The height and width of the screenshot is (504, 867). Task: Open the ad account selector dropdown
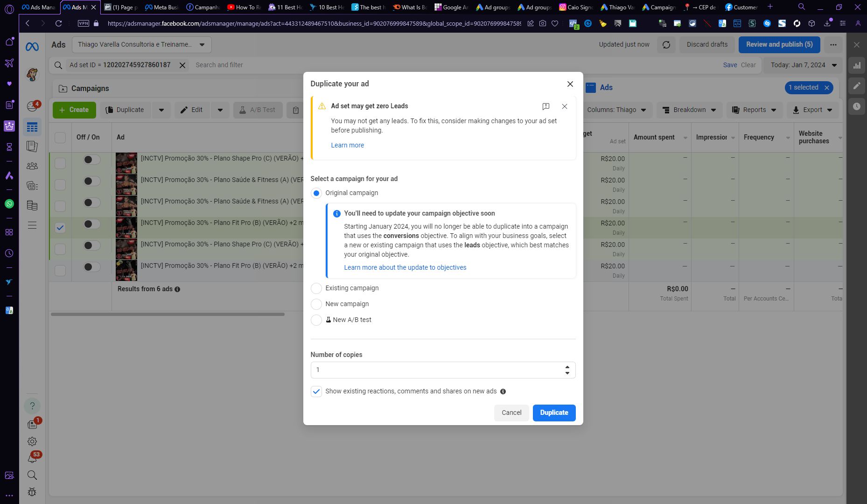click(x=142, y=45)
